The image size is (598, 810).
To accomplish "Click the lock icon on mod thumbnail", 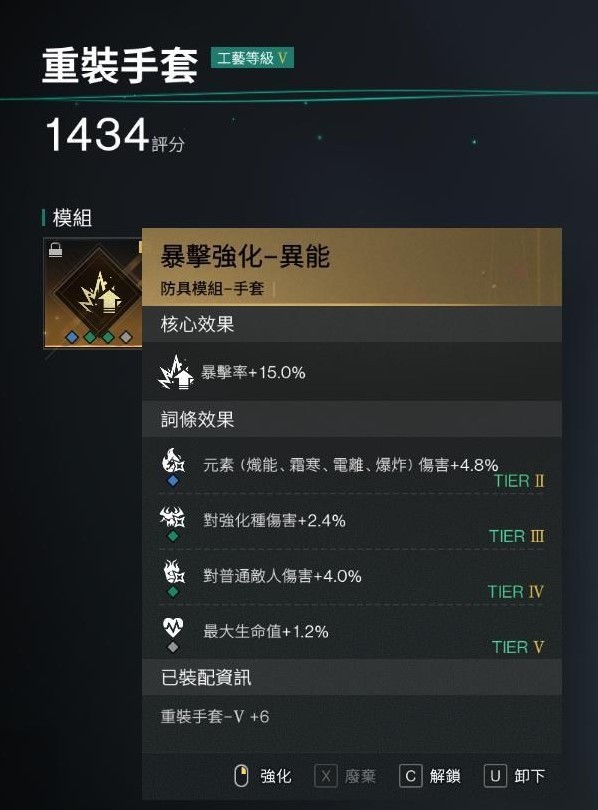I will coord(55,250).
